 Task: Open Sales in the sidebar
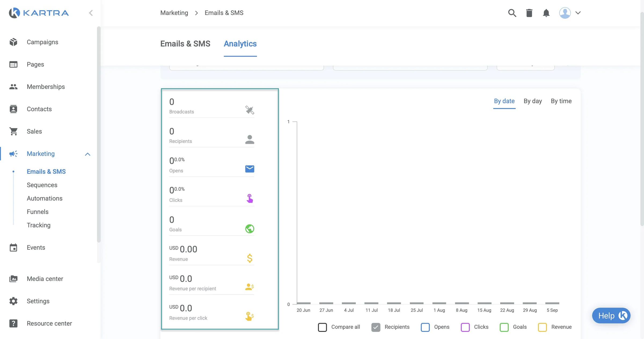pos(34,131)
